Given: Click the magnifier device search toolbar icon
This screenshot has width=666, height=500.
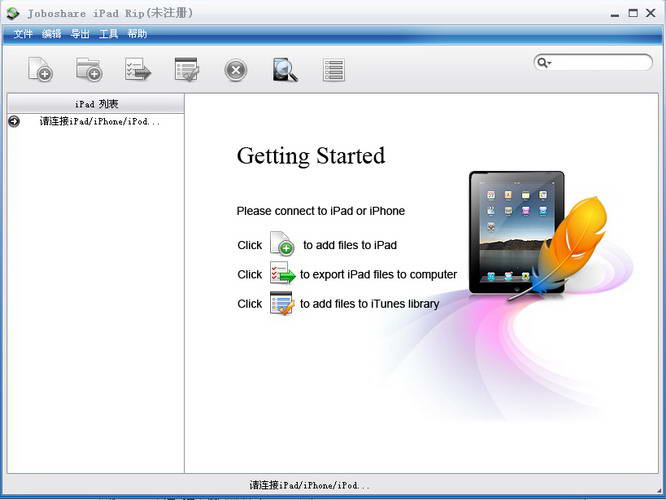Looking at the screenshot, I should click(x=285, y=70).
